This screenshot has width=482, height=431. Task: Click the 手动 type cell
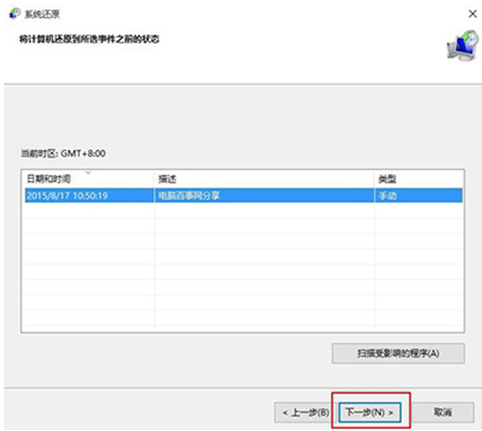(x=387, y=196)
